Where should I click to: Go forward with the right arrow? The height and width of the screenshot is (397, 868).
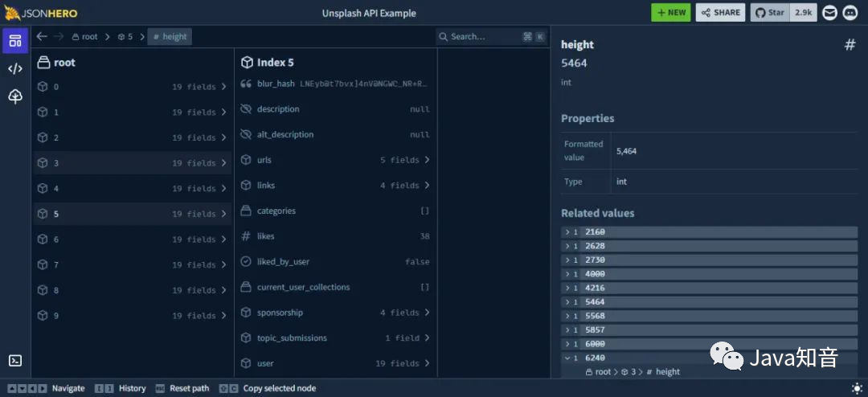point(58,36)
